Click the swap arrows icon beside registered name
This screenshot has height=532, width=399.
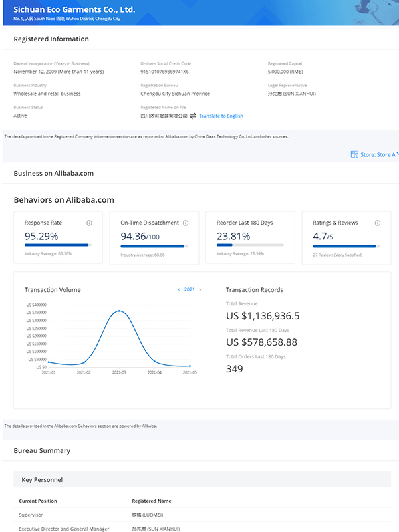click(193, 116)
